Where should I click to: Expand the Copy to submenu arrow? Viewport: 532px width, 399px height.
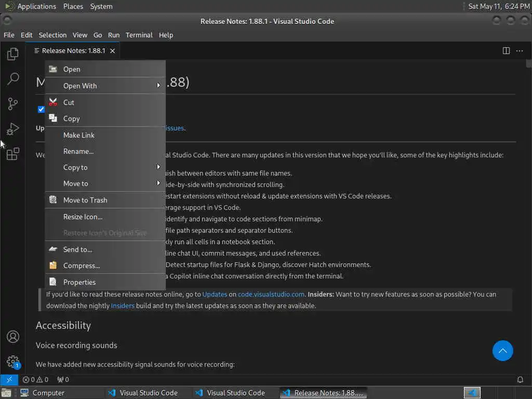pos(158,167)
